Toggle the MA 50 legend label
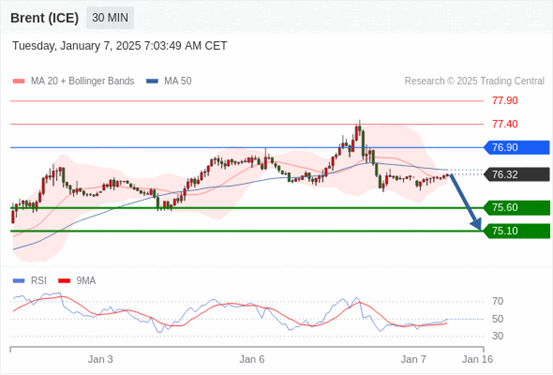Image resolution: width=553 pixels, height=375 pixels. (x=178, y=81)
